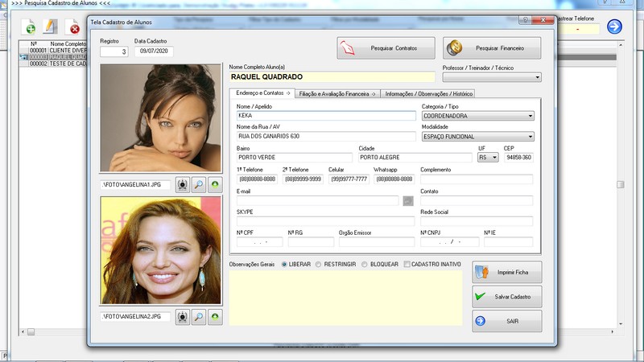Click the blue arrow next to Rastrear Telefone

(614, 27)
